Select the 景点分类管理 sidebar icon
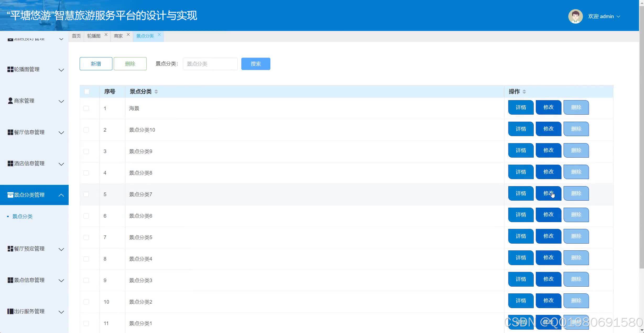The image size is (644, 333). click(10, 195)
